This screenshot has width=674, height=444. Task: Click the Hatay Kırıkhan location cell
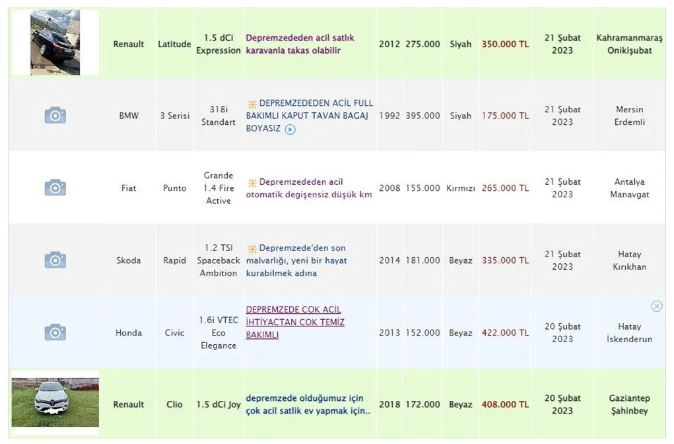tap(630, 260)
